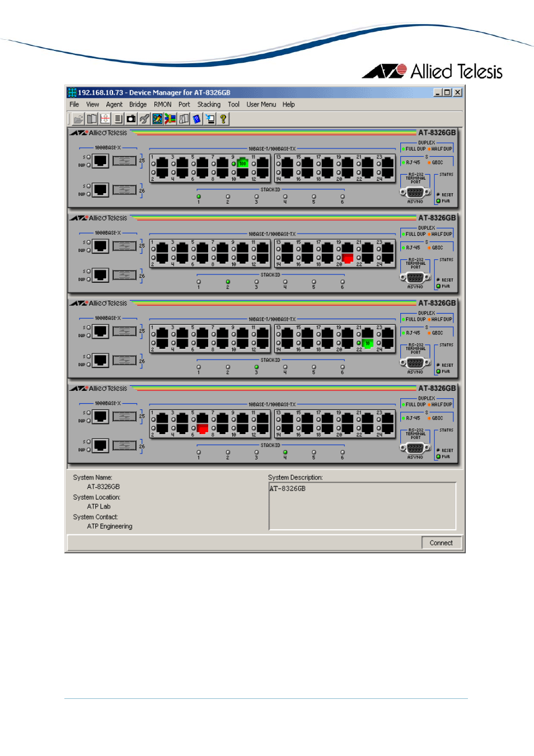The width and height of the screenshot is (534, 756).
Task: Click the RS-232 terminal port on stack unit 3
Action: coord(415,362)
